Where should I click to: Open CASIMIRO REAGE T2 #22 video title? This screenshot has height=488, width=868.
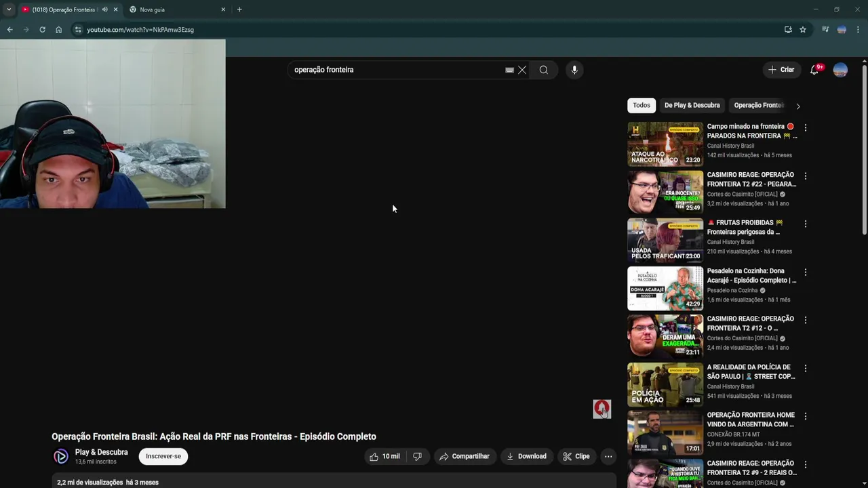(751, 180)
